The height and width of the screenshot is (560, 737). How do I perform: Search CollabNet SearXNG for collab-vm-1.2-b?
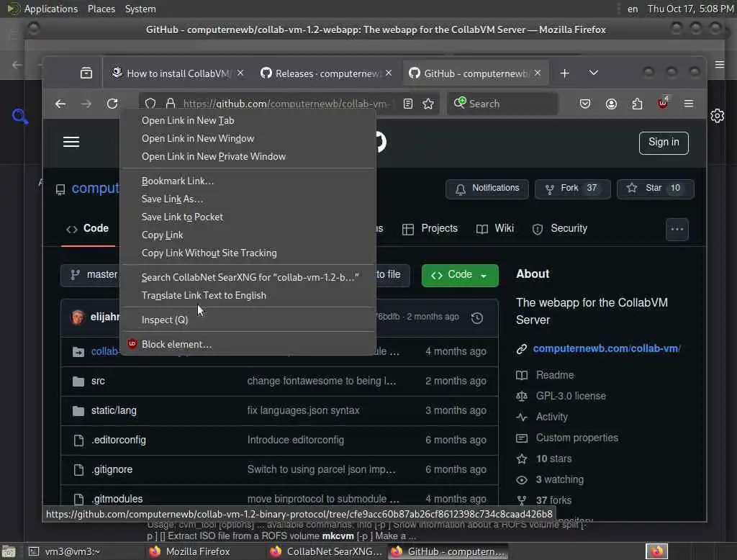(x=248, y=277)
